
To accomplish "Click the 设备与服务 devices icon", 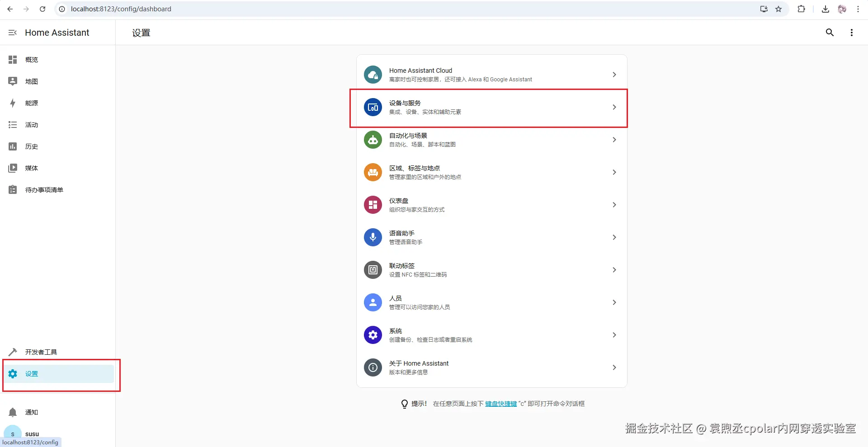I will 373,107.
